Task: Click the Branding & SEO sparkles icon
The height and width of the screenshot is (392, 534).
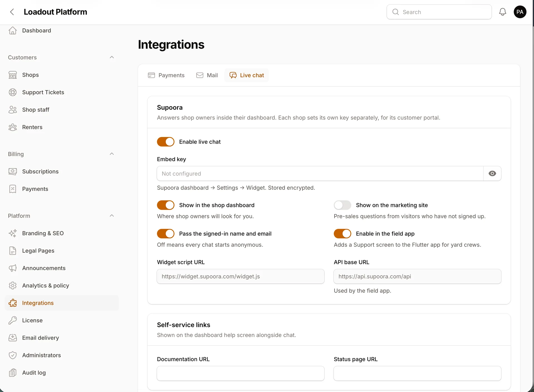Action: pyautogui.click(x=13, y=233)
